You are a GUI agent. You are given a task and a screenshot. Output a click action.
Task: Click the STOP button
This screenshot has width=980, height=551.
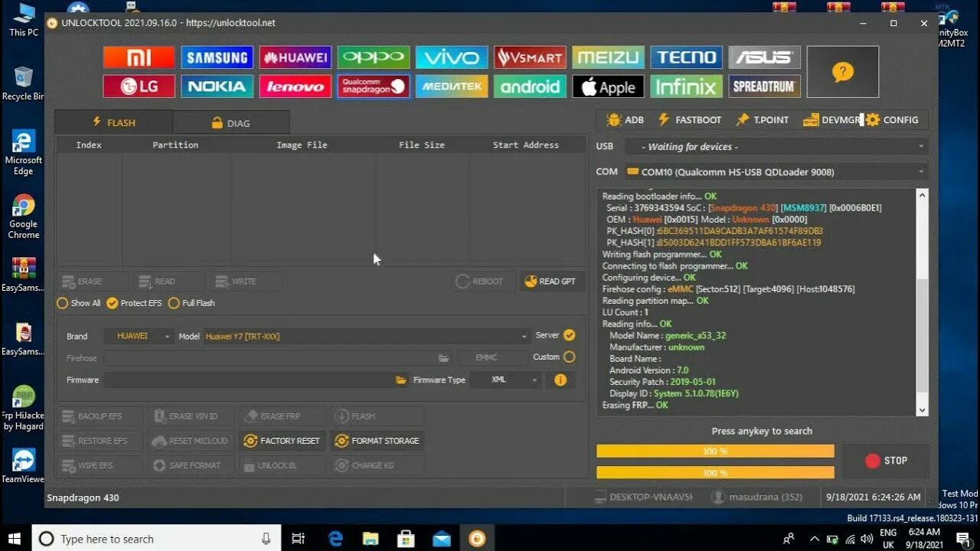click(x=886, y=461)
